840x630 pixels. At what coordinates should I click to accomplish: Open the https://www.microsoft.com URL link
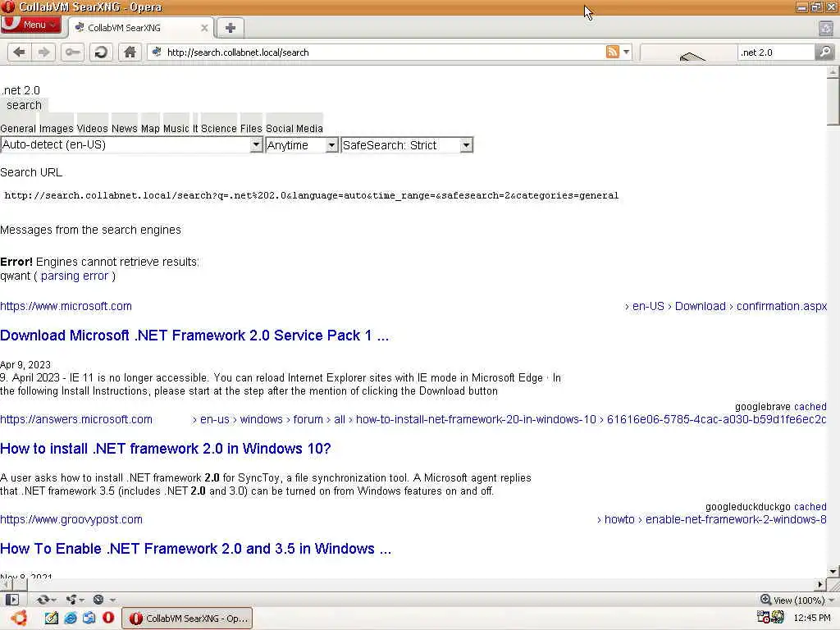point(66,306)
